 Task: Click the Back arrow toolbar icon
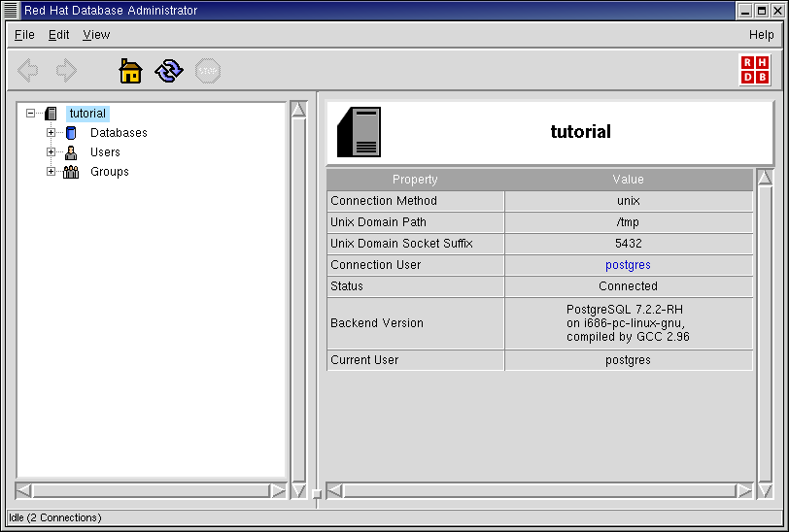[27, 71]
